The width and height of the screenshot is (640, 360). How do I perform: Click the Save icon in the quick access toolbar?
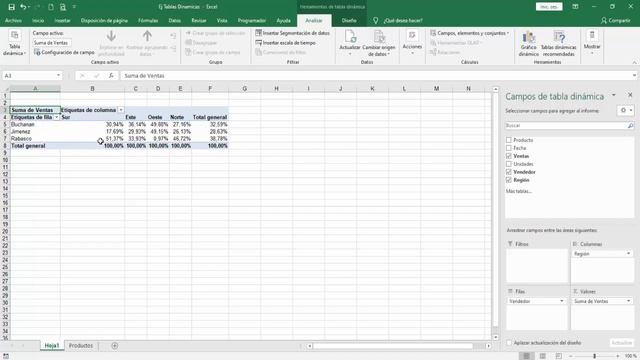pos(11,7)
